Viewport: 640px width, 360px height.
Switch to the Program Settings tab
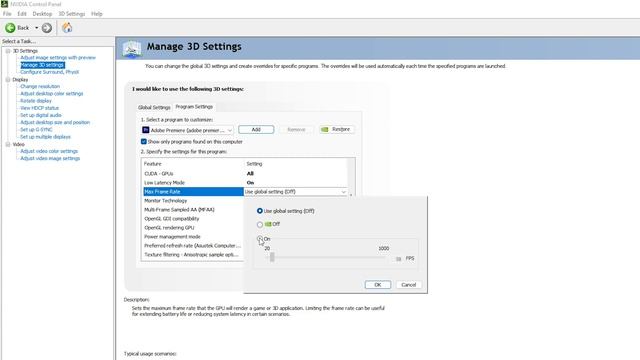click(194, 107)
